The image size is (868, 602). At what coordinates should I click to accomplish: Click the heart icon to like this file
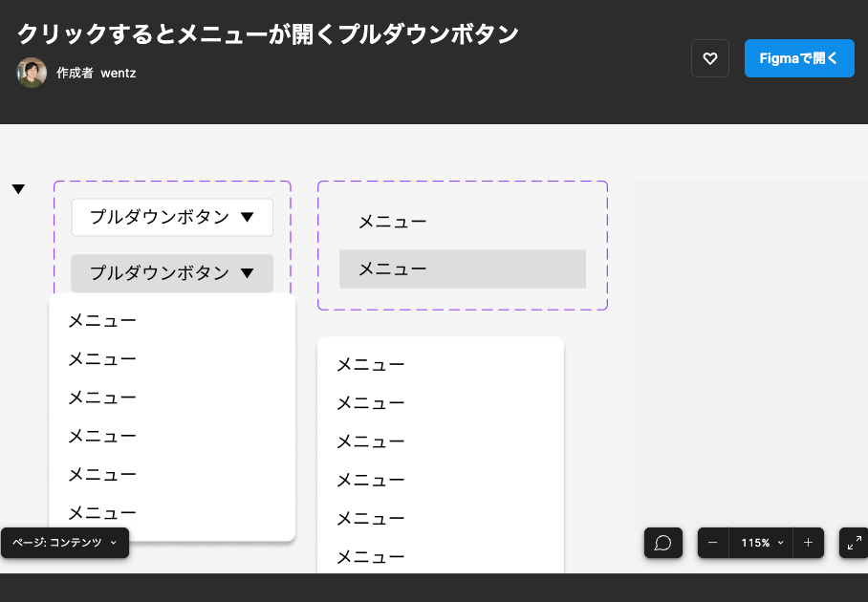click(709, 58)
